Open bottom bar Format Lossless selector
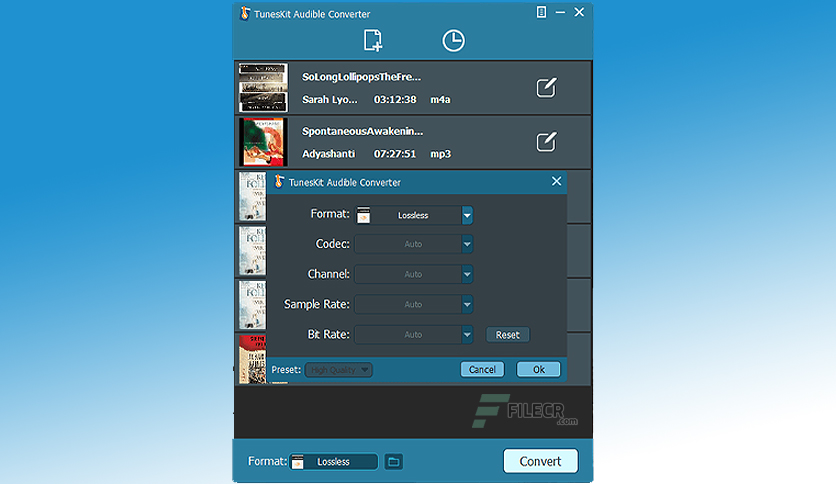836x484 pixels. [334, 462]
